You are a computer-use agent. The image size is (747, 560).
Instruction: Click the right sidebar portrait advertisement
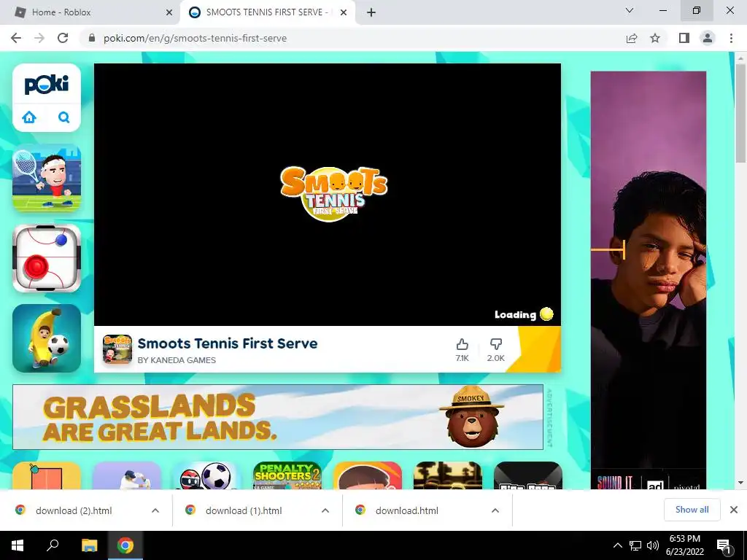(649, 280)
